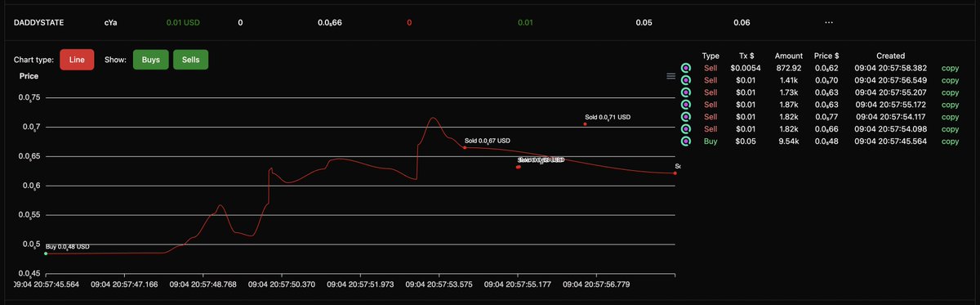Copy the 20:57:55.207 sell transaction
This screenshot has height=305, width=980.
[x=950, y=93]
